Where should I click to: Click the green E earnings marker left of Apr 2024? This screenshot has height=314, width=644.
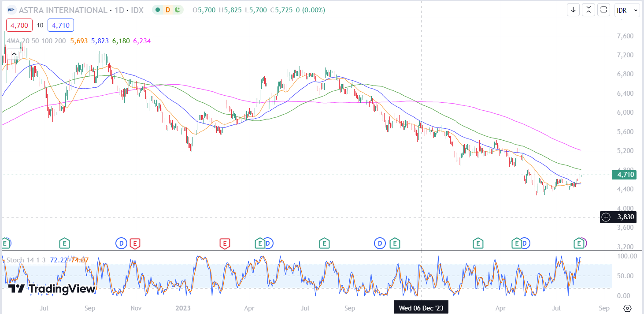pos(477,243)
